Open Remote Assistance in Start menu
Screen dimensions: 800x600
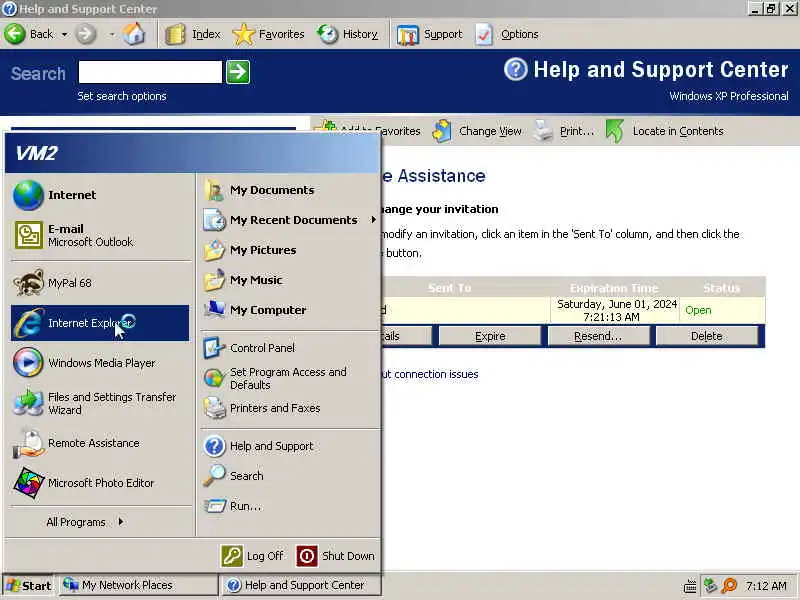pyautogui.click(x=100, y=443)
